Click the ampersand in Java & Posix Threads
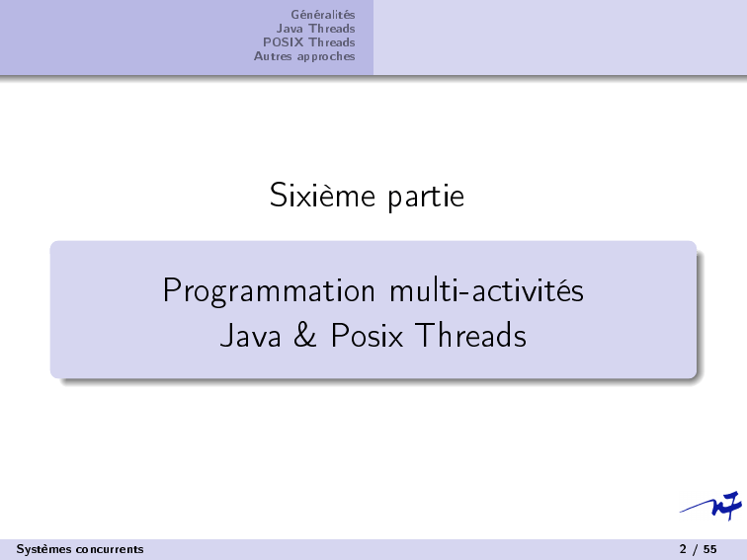The height and width of the screenshot is (560, 747). (305, 337)
